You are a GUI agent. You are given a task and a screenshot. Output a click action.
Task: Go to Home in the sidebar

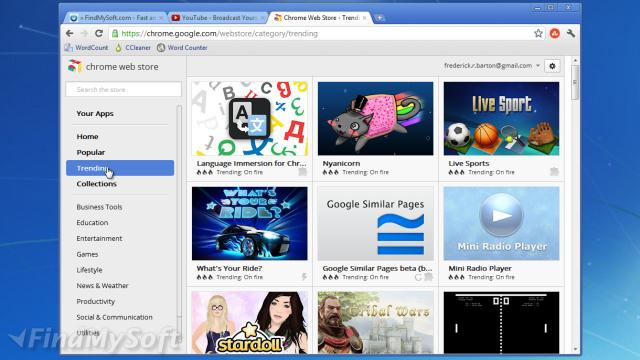pos(87,136)
